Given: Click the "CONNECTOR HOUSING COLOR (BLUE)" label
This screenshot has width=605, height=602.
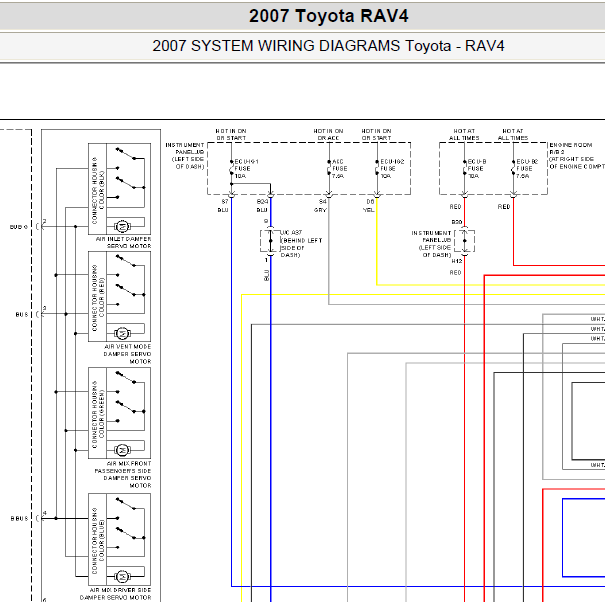Looking at the screenshot, I should (98, 541).
